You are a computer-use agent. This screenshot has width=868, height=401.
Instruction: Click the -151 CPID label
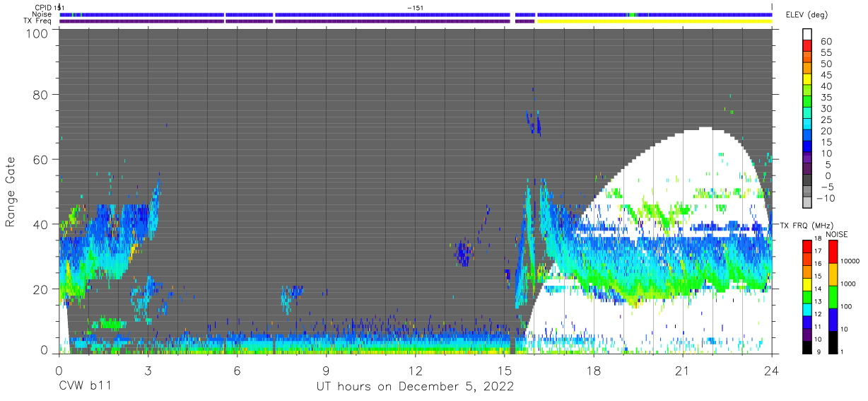click(416, 8)
